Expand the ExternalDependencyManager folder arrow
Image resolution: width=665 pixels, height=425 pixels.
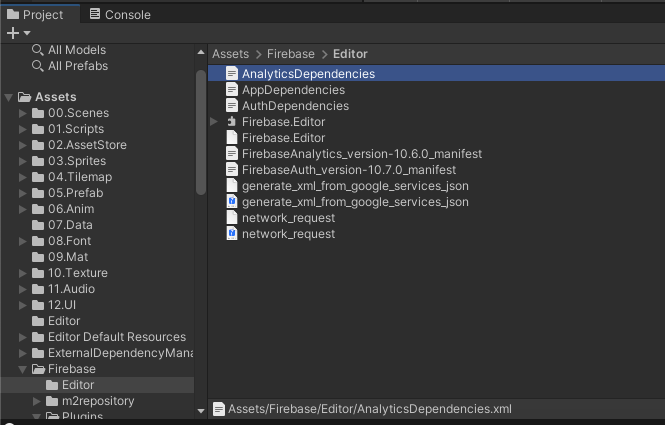23,353
